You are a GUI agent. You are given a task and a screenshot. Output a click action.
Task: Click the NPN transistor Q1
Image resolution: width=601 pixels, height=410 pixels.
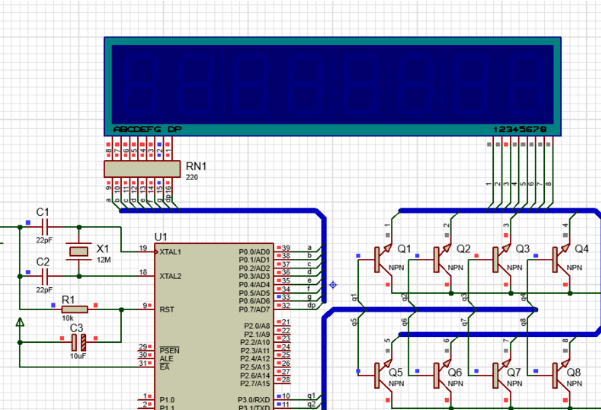click(x=383, y=260)
